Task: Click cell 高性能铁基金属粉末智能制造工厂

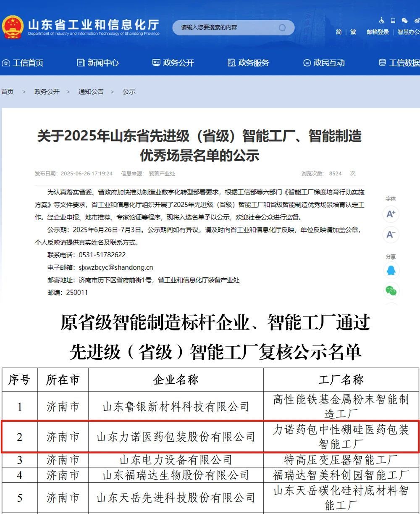Action: coord(341,406)
